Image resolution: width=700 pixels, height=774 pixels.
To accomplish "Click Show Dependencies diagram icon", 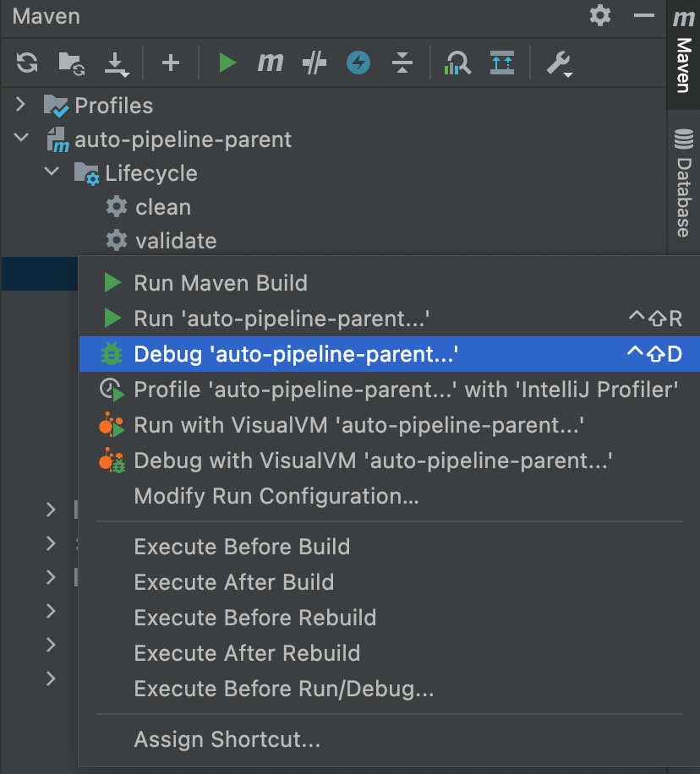I will pos(458,63).
